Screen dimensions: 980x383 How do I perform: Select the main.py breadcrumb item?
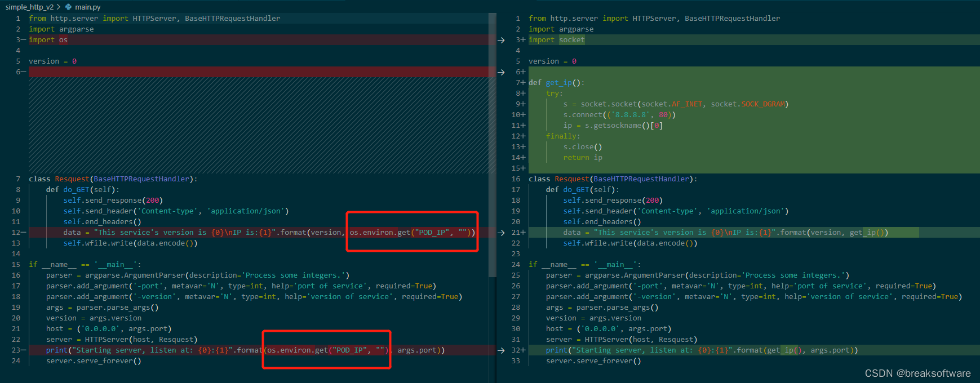[x=88, y=7]
